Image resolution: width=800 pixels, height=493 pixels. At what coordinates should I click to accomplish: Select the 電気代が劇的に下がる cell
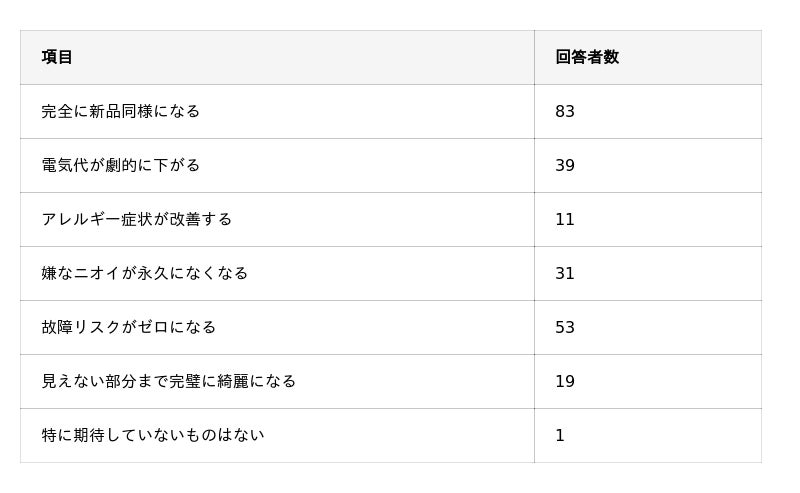click(121, 165)
